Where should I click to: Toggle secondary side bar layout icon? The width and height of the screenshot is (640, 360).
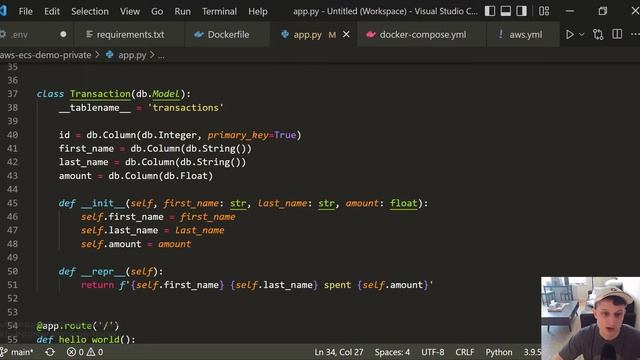pos(521,11)
